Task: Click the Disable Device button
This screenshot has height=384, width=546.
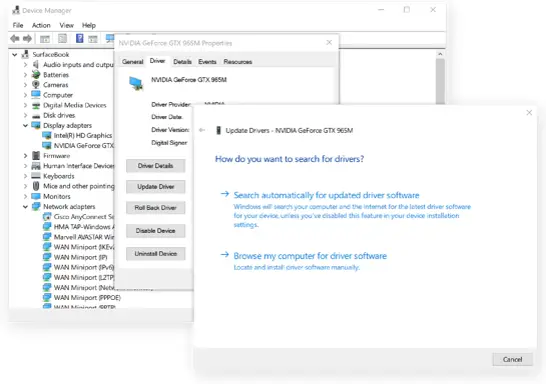Action: pyautogui.click(x=155, y=230)
